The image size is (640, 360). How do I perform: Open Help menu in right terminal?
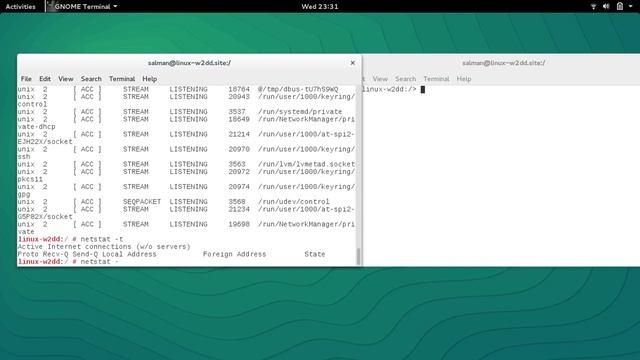pyautogui.click(x=464, y=79)
